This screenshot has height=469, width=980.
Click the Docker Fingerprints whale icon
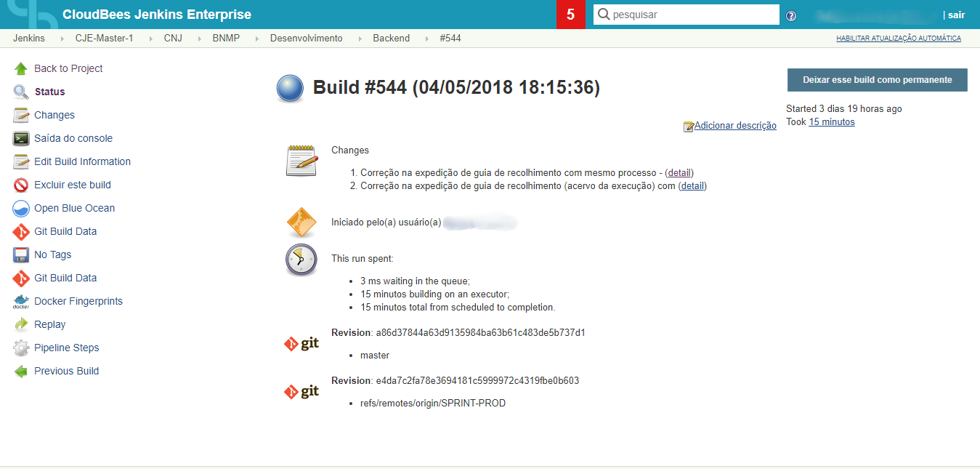coord(21,301)
